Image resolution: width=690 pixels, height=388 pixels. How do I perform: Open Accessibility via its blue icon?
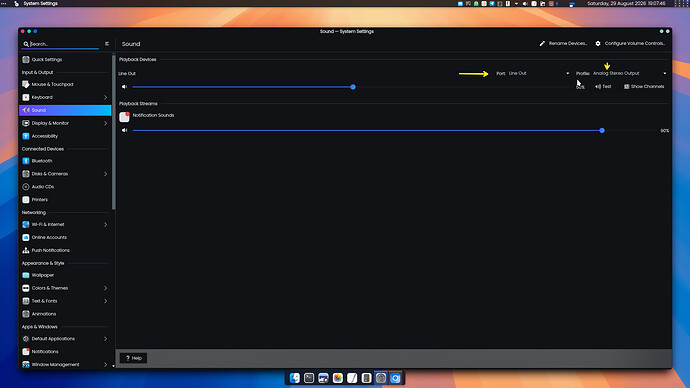26,136
